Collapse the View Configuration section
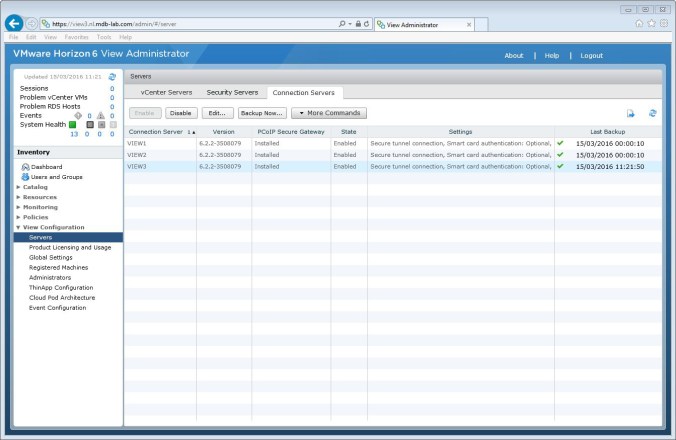Image resolution: width=676 pixels, height=440 pixels. [19, 227]
